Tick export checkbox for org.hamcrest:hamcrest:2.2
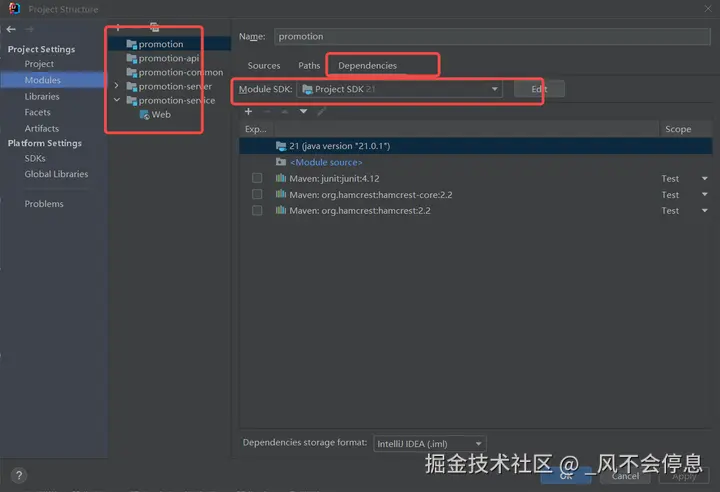Screen dimensions: 720x492 (x=257, y=210)
